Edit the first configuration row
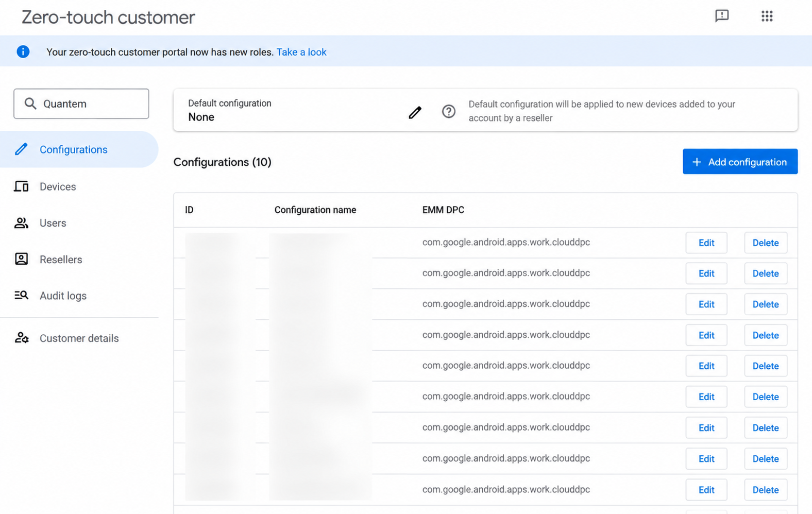Image resolution: width=812 pixels, height=514 pixels. point(706,243)
